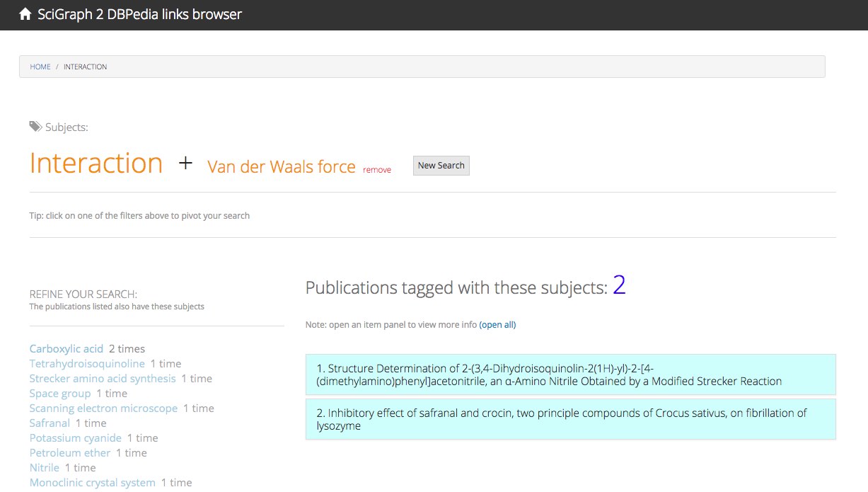868x492 pixels.
Task: Refine by Petroleum ether
Action: point(70,452)
